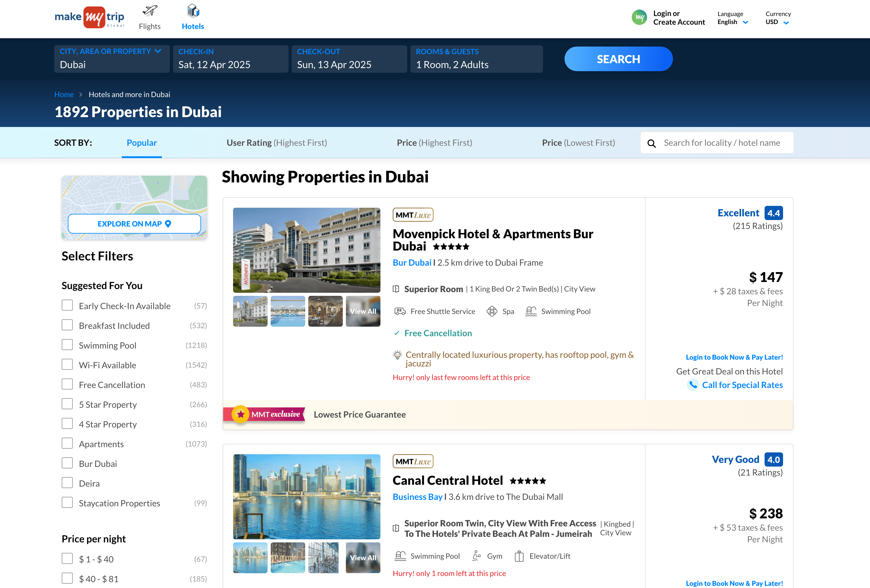This screenshot has width=870, height=588.
Task: Click the 4.0 rating badge
Action: [774, 459]
